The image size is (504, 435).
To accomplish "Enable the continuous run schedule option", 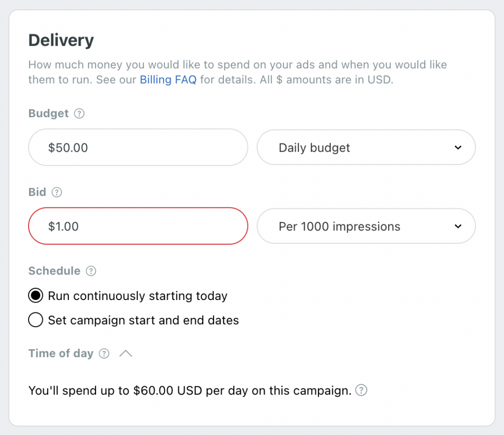I will point(35,296).
